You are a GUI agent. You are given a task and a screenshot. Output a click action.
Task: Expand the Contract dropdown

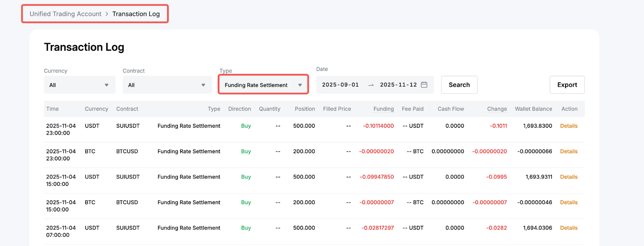click(167, 85)
